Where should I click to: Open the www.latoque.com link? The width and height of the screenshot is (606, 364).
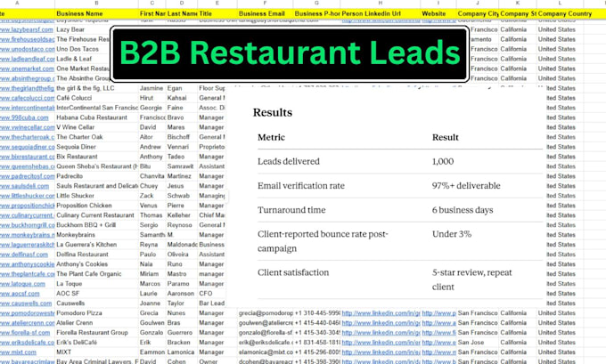22,284
